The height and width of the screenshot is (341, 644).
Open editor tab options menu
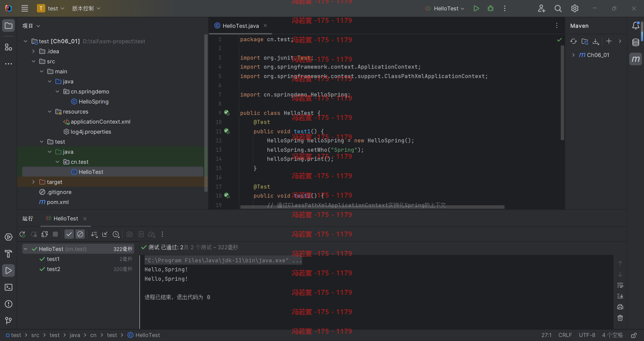557,25
